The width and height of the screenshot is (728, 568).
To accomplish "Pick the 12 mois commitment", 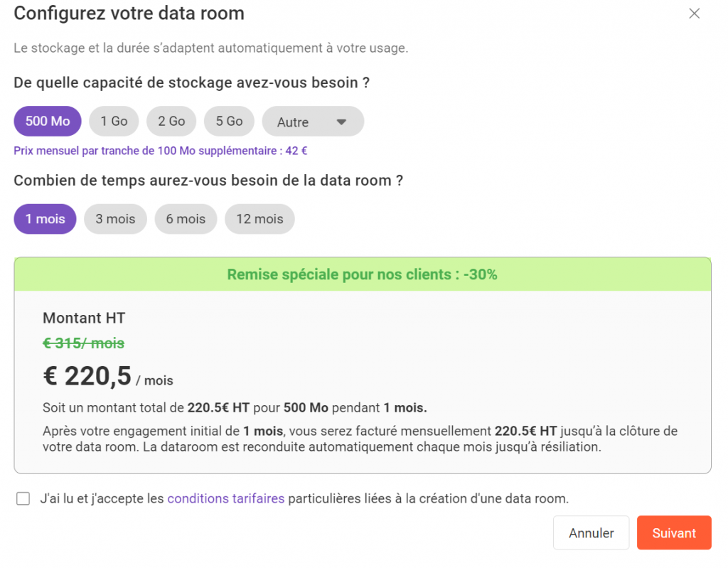I will 259,219.
